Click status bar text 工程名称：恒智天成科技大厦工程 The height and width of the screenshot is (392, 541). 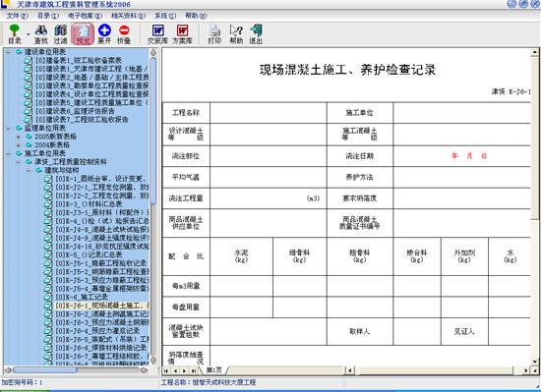click(209, 382)
